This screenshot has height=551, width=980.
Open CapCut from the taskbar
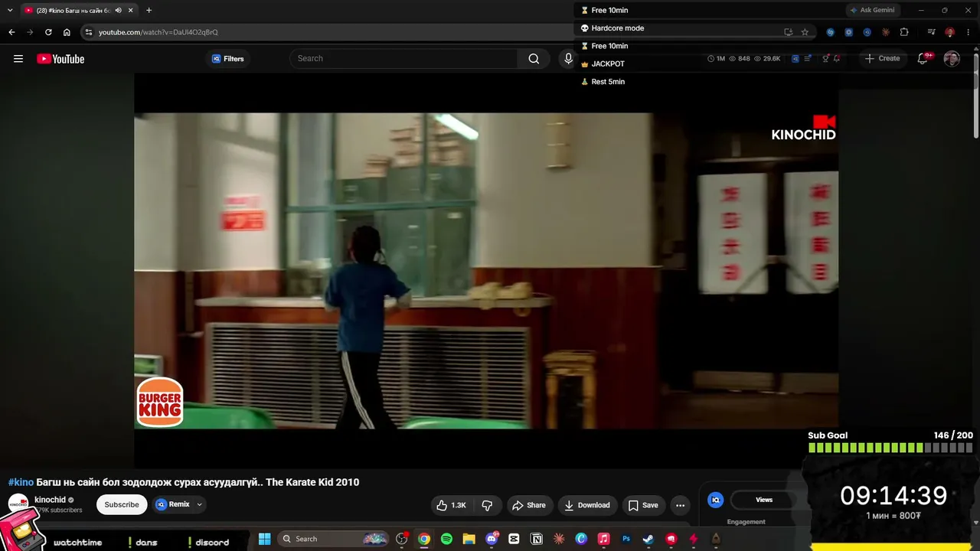tap(514, 539)
